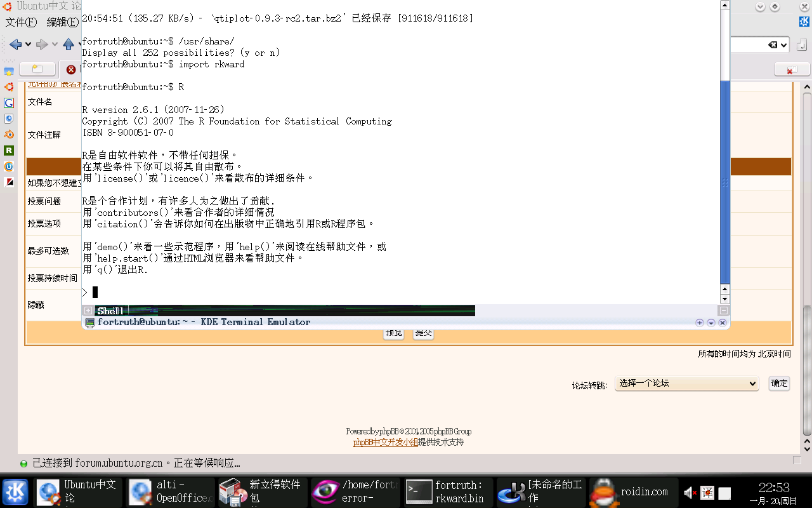The image size is (812, 508).
Task: Click the 投票问题 form label
Action: pos(44,201)
